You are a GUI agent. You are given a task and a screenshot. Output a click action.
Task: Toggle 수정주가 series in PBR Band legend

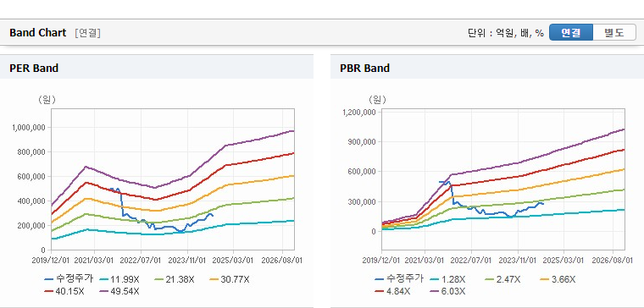[x=399, y=279]
